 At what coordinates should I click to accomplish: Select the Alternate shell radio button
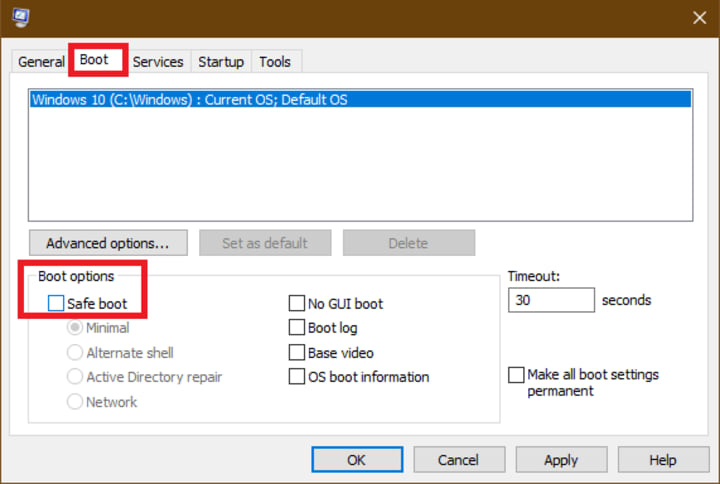pyautogui.click(x=75, y=353)
